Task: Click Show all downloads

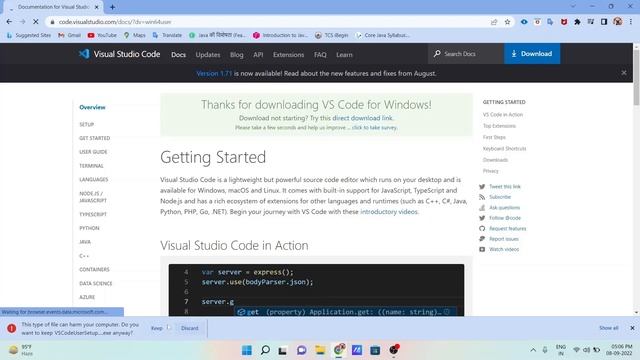Action: click(609, 328)
